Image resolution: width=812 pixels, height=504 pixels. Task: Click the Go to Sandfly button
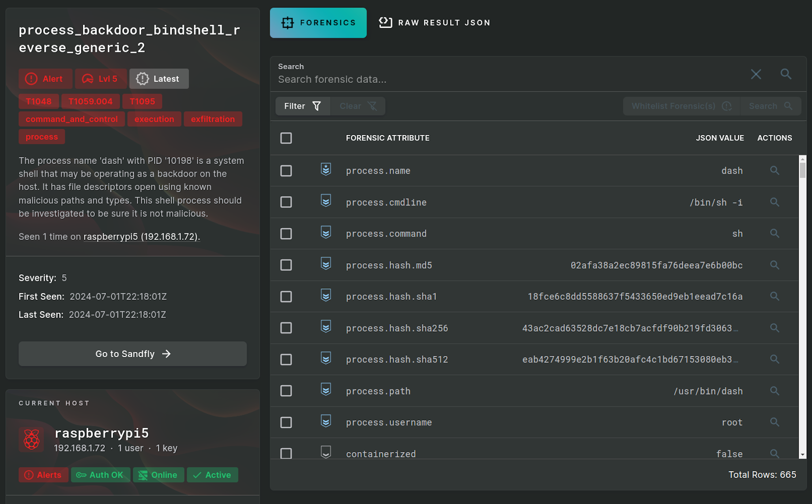132,354
